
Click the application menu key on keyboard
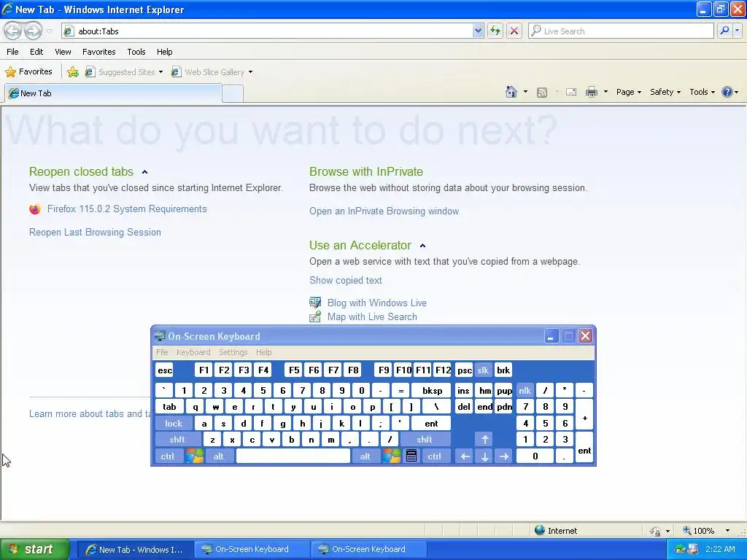coord(411,456)
